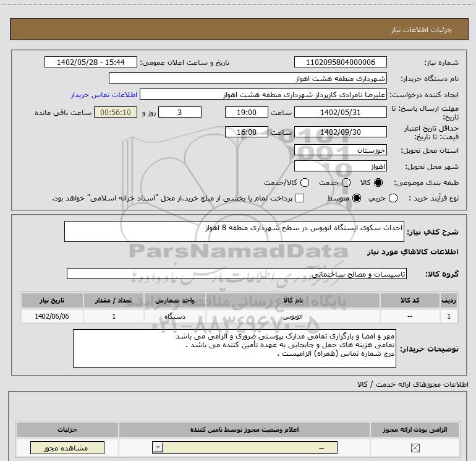Screen dimensions: 476x461
Task: Click the request creator field
Action: click(263, 94)
